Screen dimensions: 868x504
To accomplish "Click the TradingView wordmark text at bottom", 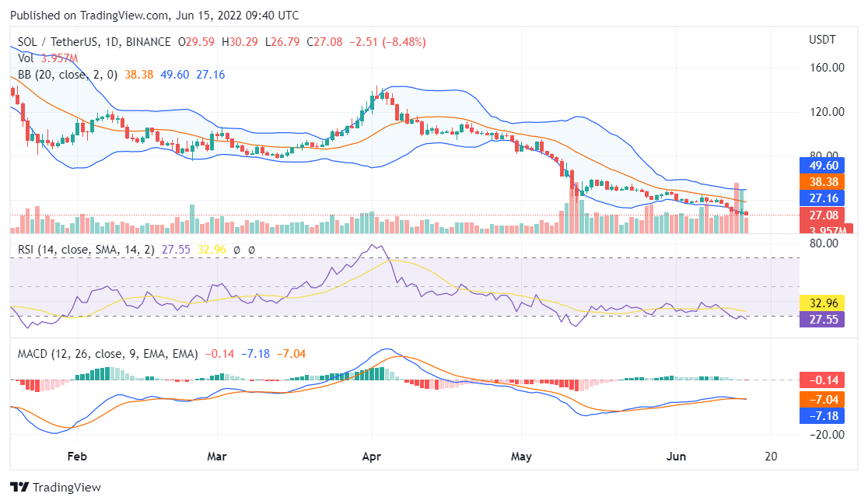I will (x=66, y=488).
